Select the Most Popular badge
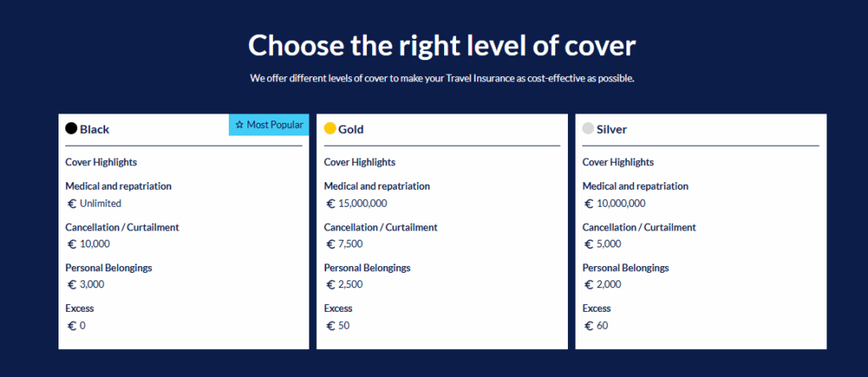Image resolution: width=868 pixels, height=377 pixels. pos(269,125)
